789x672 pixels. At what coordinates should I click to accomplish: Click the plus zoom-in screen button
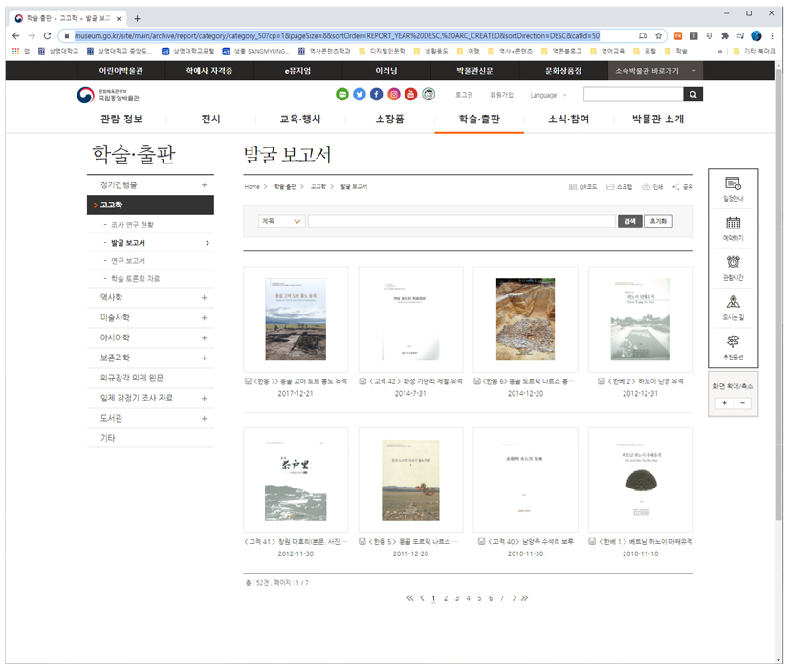(x=724, y=403)
